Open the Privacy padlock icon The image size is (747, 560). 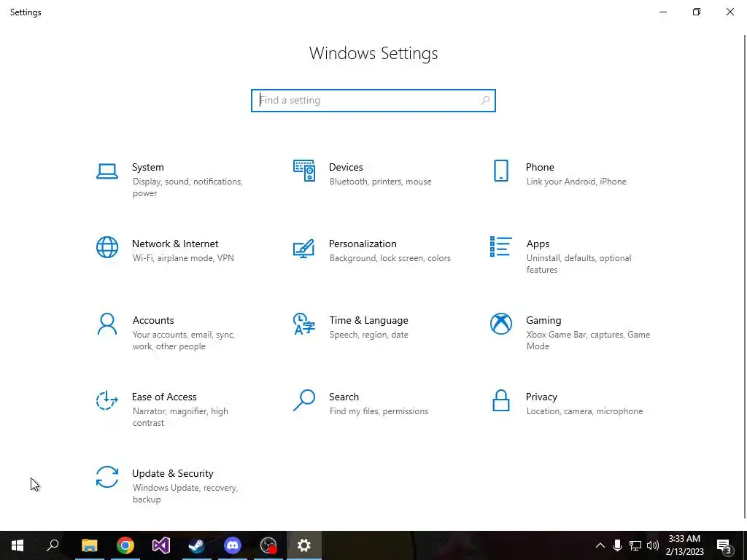(500, 400)
